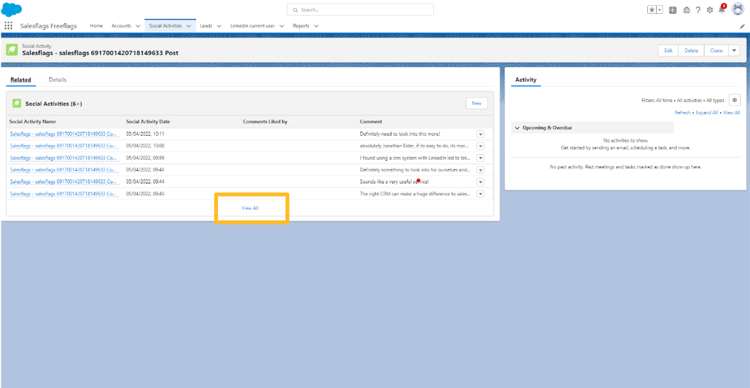Select the Activity tab in right panel
The image size is (750, 388).
(x=526, y=80)
